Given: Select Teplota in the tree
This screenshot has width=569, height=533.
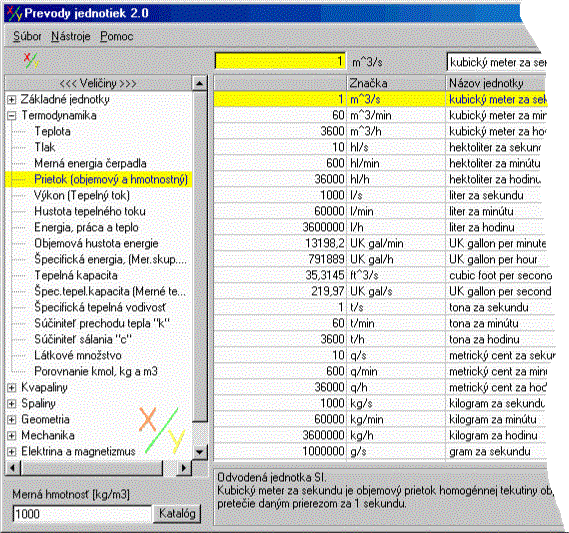Looking at the screenshot, I should coord(52,131).
